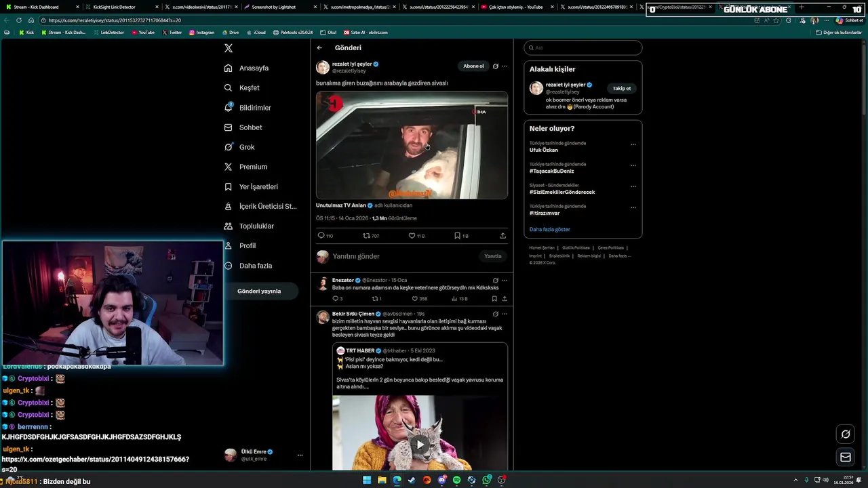Screen dimensions: 868x488
Task: Open the #İtirazımvar trend
Action: tap(545, 213)
